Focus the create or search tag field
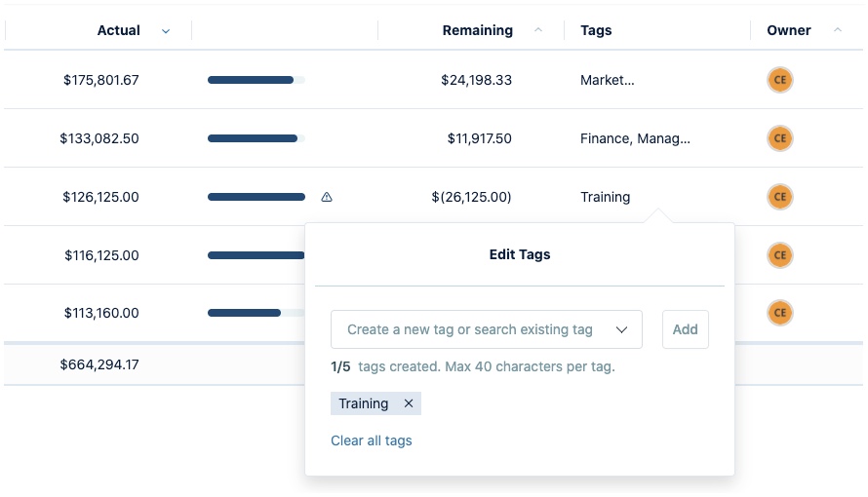 470,329
